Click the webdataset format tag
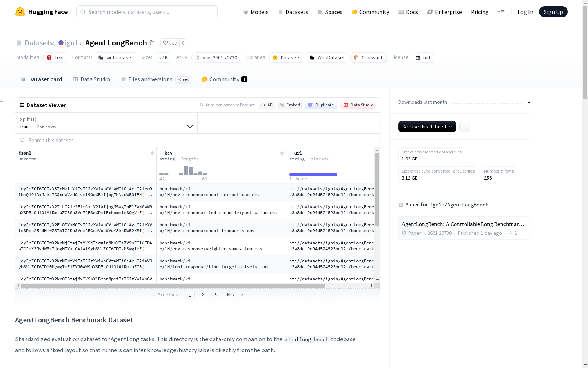This screenshot has width=588, height=368. pyautogui.click(x=116, y=57)
